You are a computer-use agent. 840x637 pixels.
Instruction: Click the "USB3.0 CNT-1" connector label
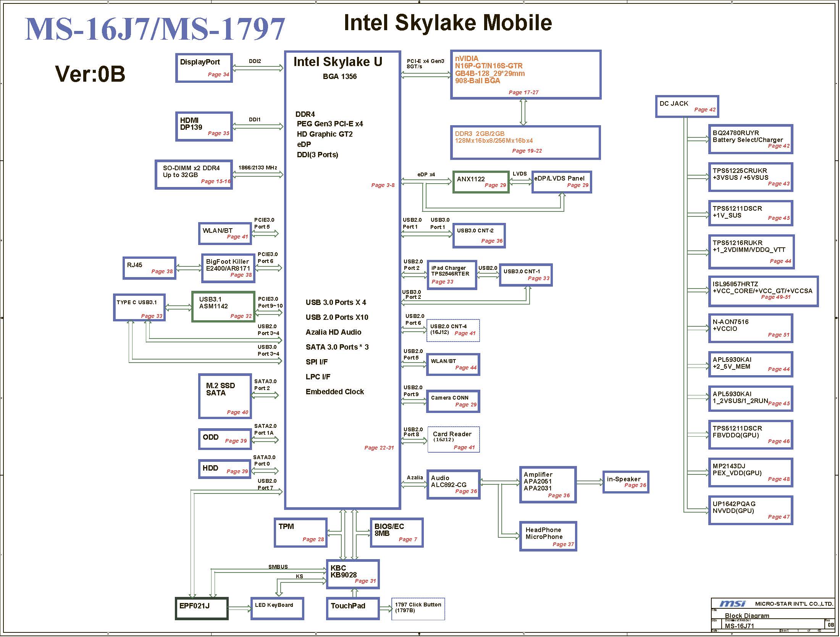[x=522, y=271]
